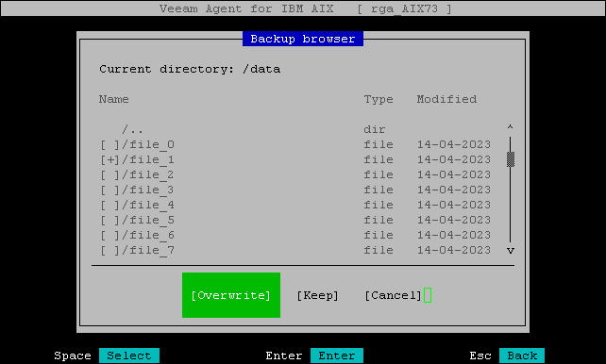606x364 pixels.
Task: Click the 'file' type of file_1
Action: pos(379,159)
